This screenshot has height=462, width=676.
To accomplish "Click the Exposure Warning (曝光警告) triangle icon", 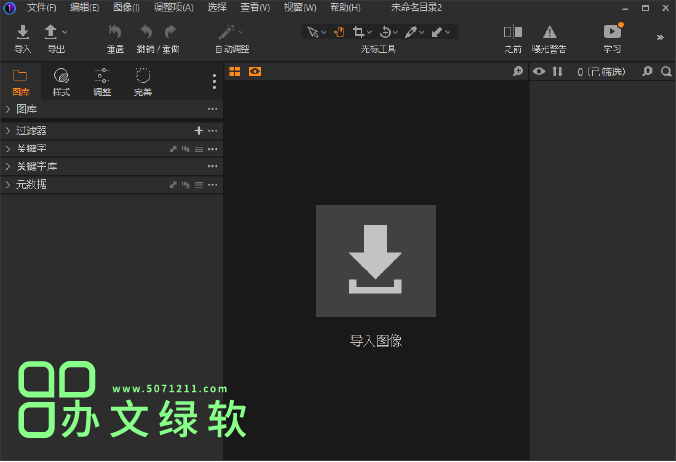I will 549,33.
